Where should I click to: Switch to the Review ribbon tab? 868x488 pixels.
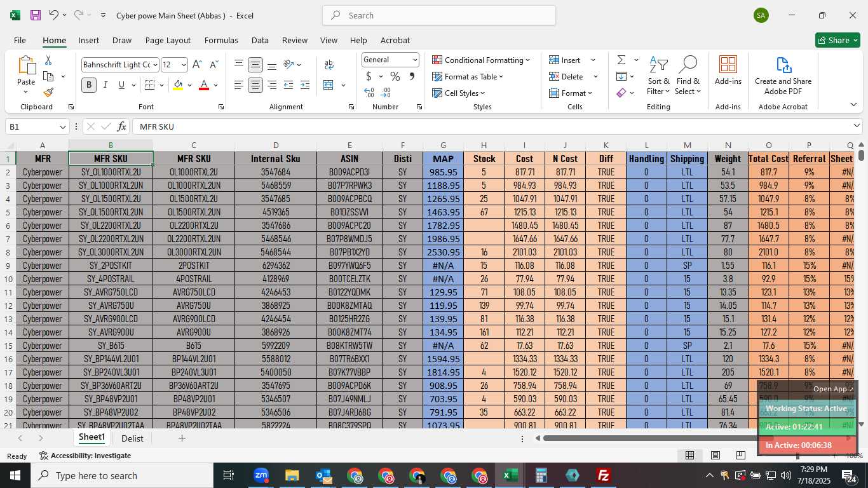click(295, 40)
